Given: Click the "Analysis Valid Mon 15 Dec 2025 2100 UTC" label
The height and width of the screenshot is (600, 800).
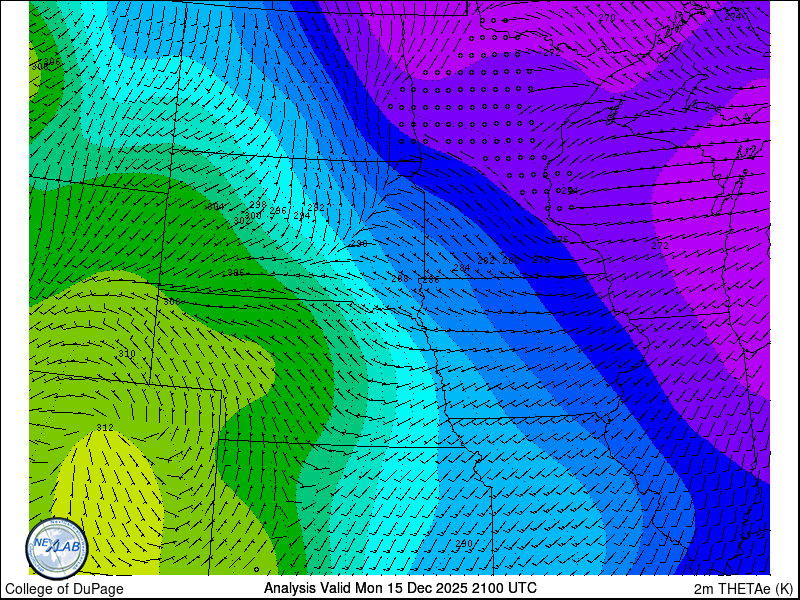Looking at the screenshot, I should pyautogui.click(x=400, y=588).
